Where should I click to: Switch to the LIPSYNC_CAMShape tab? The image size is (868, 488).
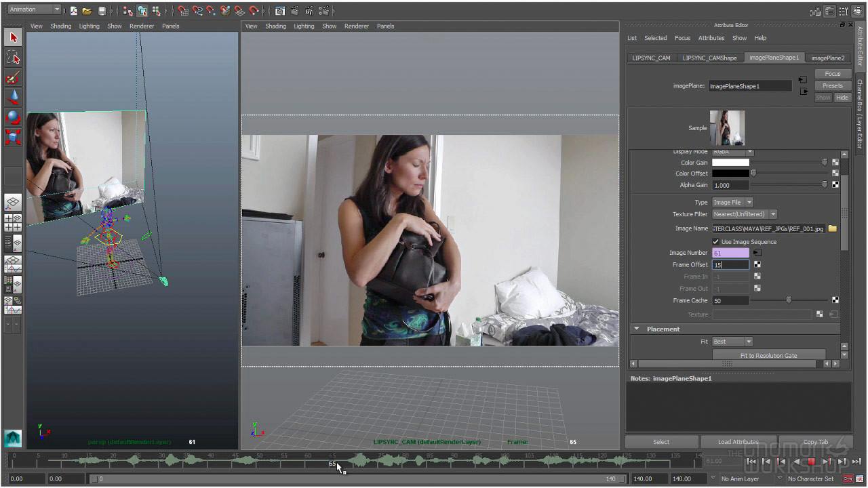[x=709, y=58]
